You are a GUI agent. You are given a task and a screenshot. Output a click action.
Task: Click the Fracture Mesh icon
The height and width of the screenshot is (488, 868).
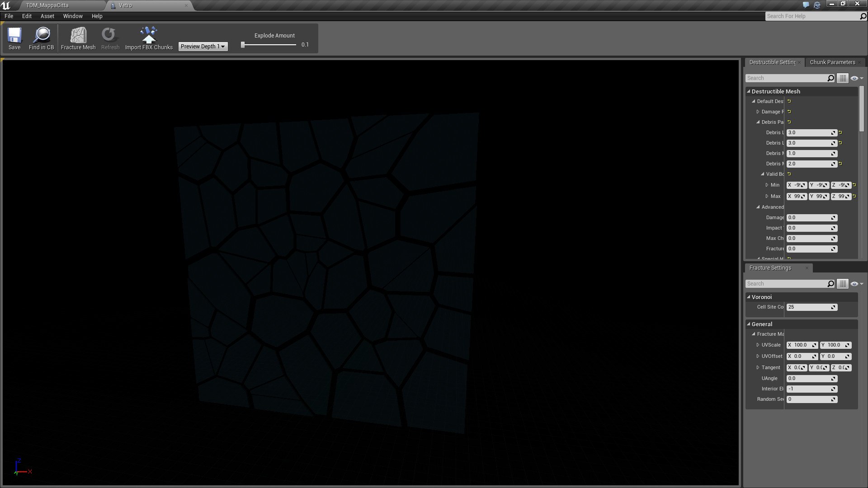coord(78,35)
